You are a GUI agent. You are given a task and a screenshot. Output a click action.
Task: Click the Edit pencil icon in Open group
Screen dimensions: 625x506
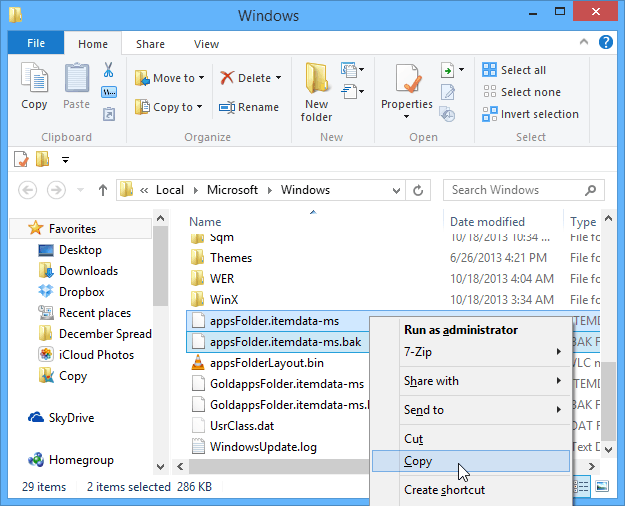(448, 92)
